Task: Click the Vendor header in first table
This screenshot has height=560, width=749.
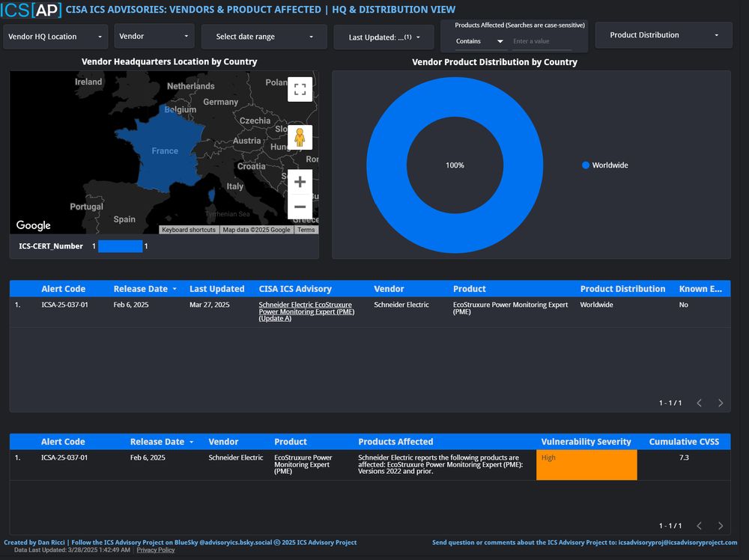Action: pos(389,289)
